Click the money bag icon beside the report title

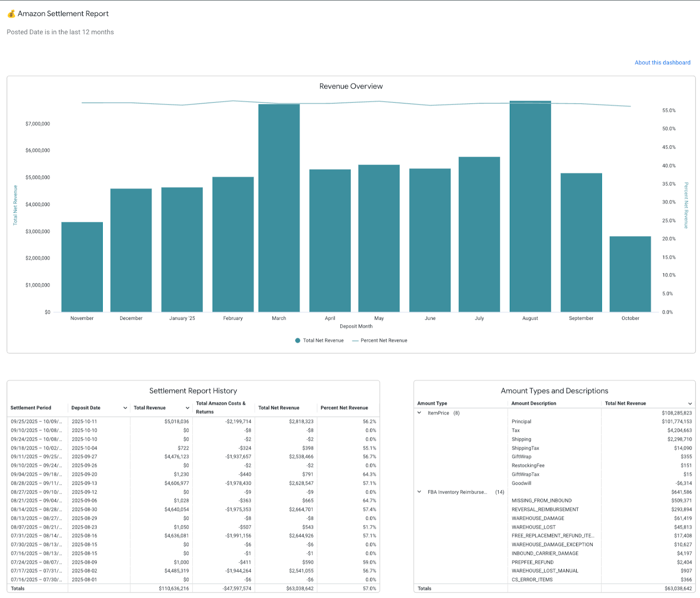(11, 14)
